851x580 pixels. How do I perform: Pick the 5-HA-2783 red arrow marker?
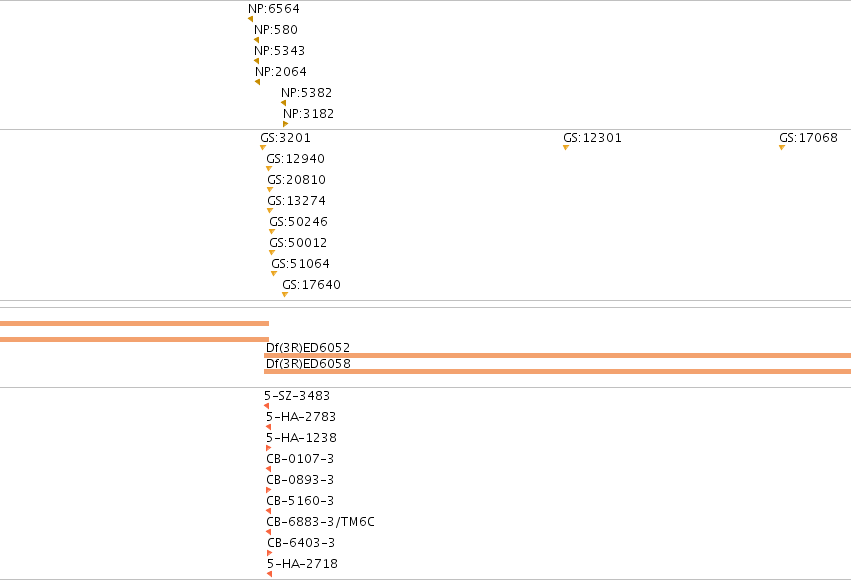[x=269, y=427]
